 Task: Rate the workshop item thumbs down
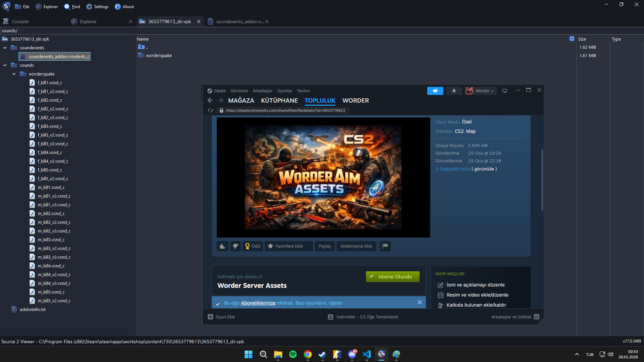236,246
